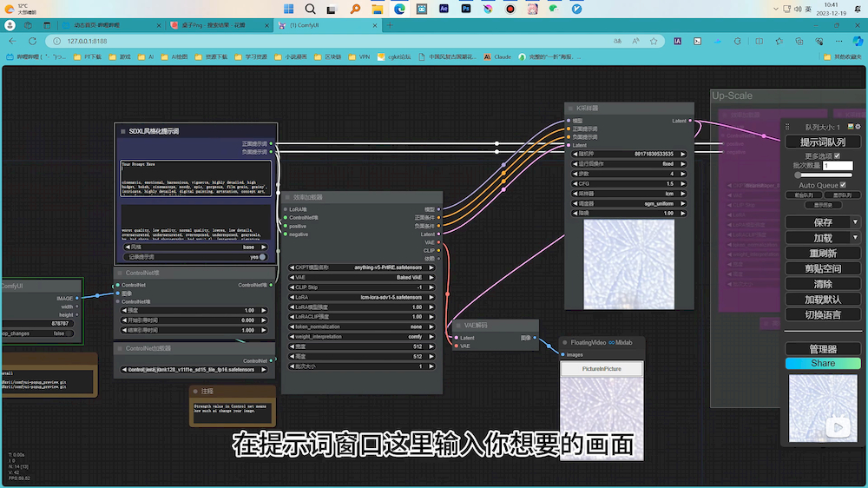Image resolution: width=868 pixels, height=488 pixels.
Task: Expand the arrow next to 保存 button
Action: click(855, 222)
